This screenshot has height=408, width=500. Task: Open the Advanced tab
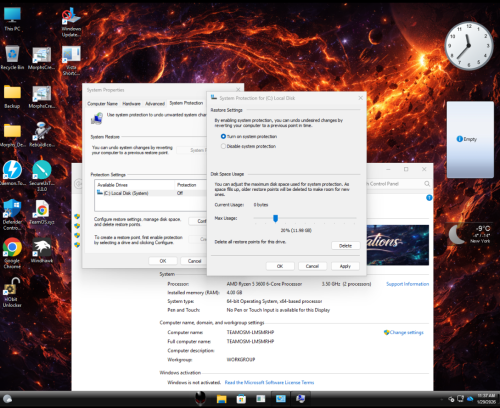point(155,104)
